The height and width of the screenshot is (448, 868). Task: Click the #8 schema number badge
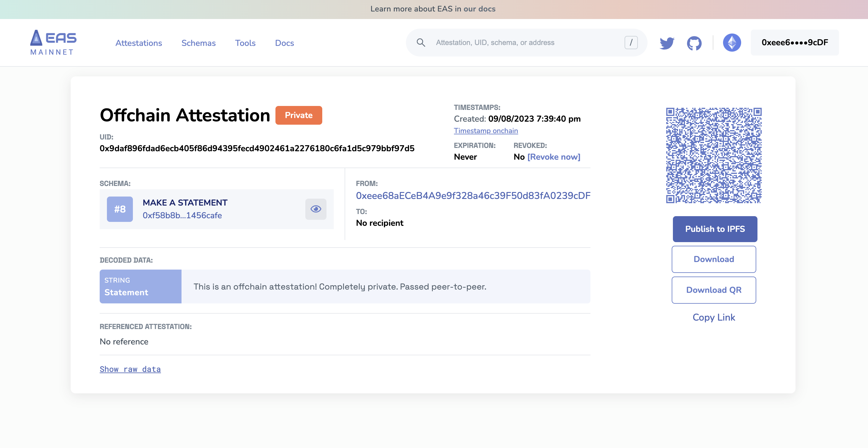click(x=119, y=209)
